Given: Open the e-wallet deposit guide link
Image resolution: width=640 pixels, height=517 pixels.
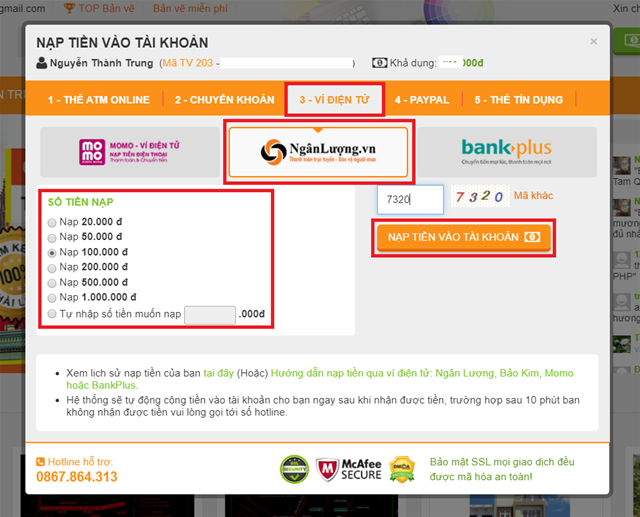Looking at the screenshot, I should 320,379.
